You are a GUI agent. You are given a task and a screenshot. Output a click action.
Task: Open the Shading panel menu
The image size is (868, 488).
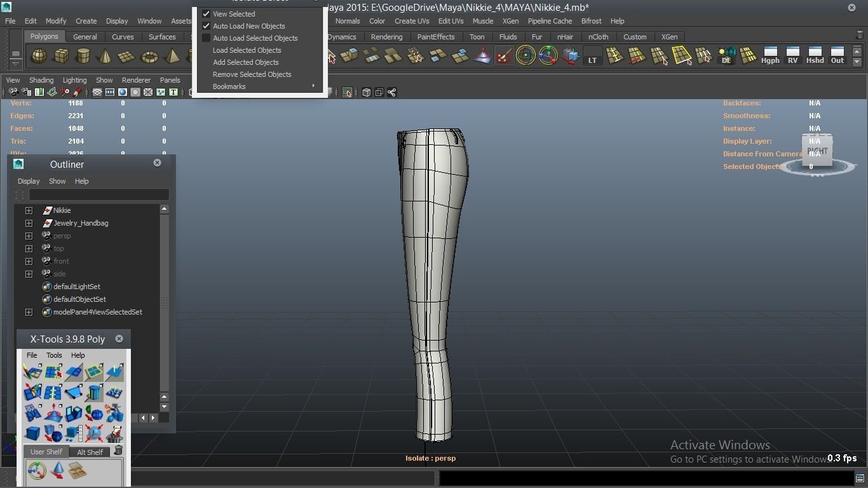41,80
